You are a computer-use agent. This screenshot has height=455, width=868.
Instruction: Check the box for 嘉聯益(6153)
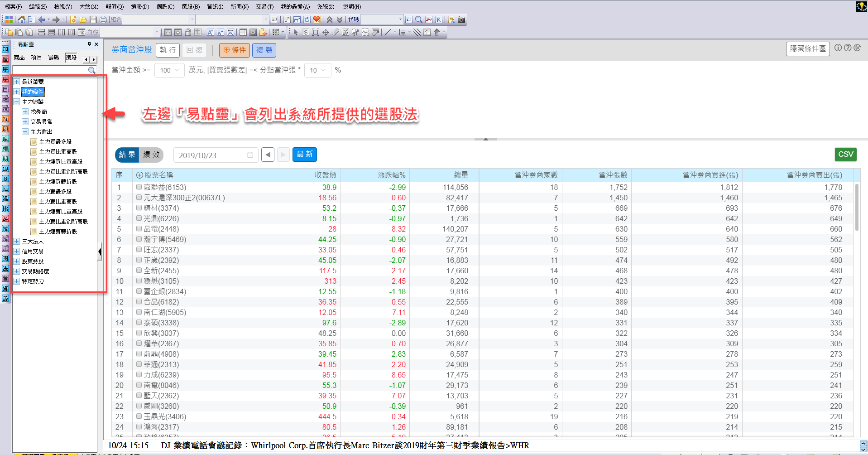pyautogui.click(x=139, y=187)
